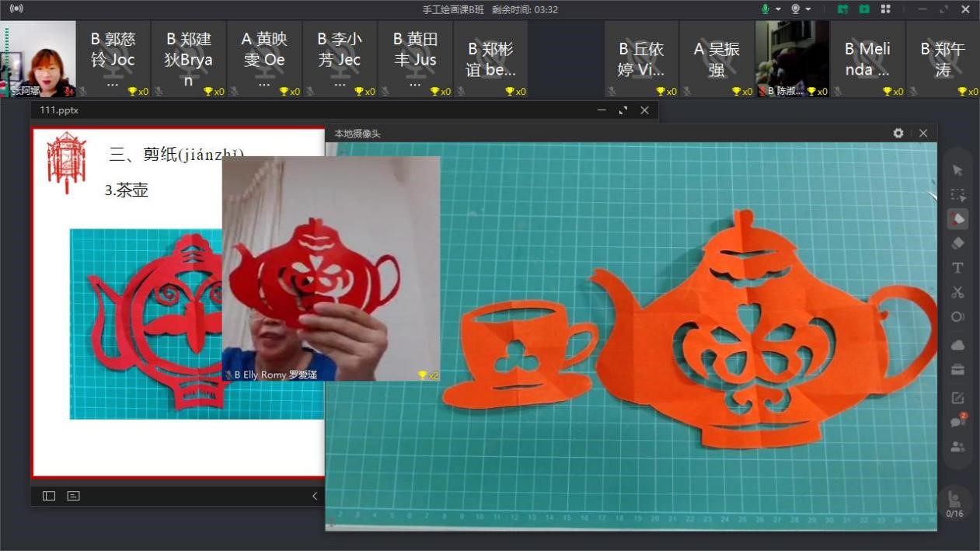Expand the microphone options dropdown arrow
The image size is (980, 551).
coord(778,9)
